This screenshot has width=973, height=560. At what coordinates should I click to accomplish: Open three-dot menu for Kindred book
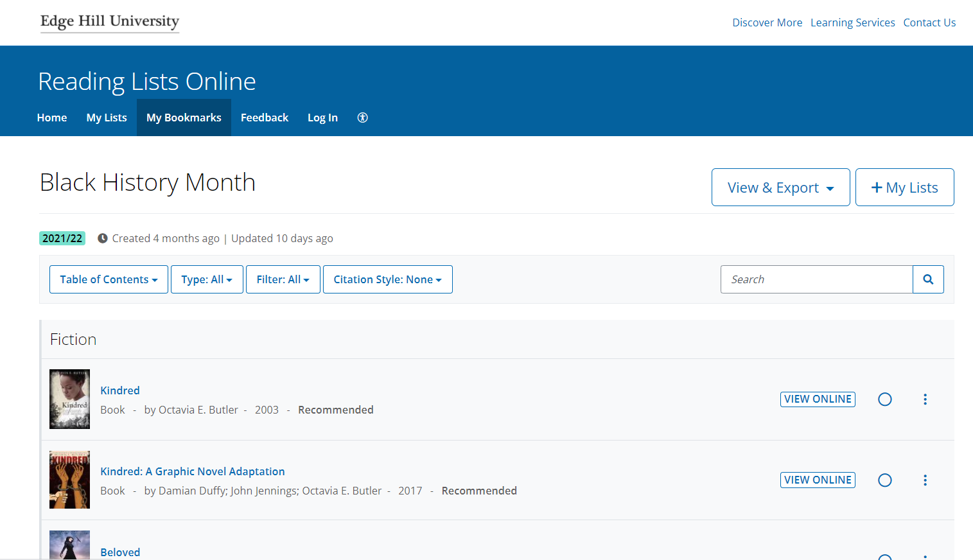pyautogui.click(x=925, y=399)
